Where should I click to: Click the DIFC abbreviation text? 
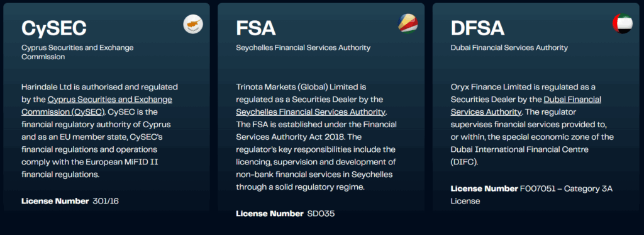point(464,162)
